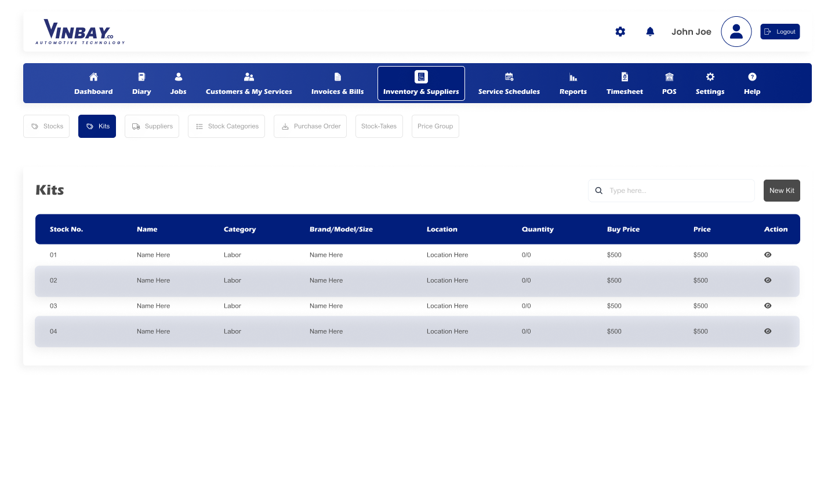Click the search magnifier icon
835x504 pixels.
pyautogui.click(x=599, y=191)
